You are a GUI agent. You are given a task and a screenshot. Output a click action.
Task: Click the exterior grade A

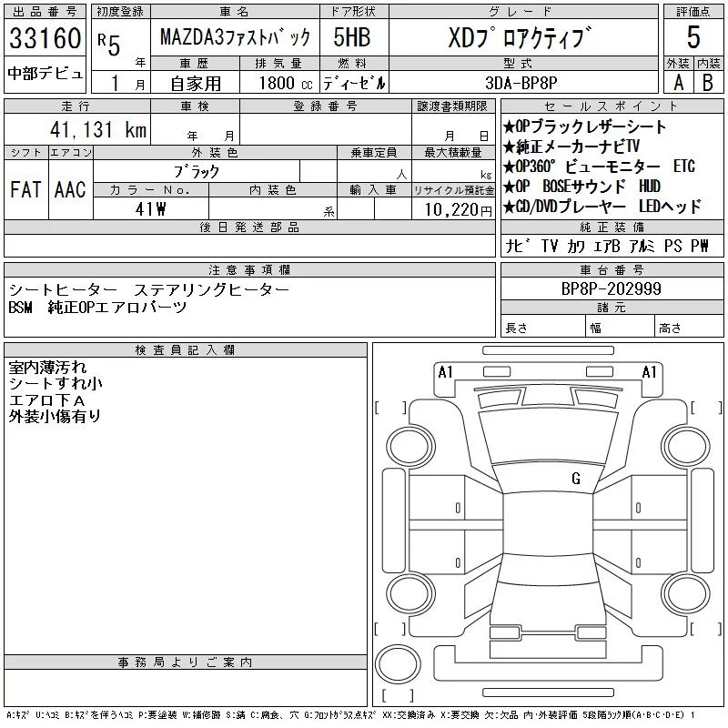pyautogui.click(x=678, y=83)
